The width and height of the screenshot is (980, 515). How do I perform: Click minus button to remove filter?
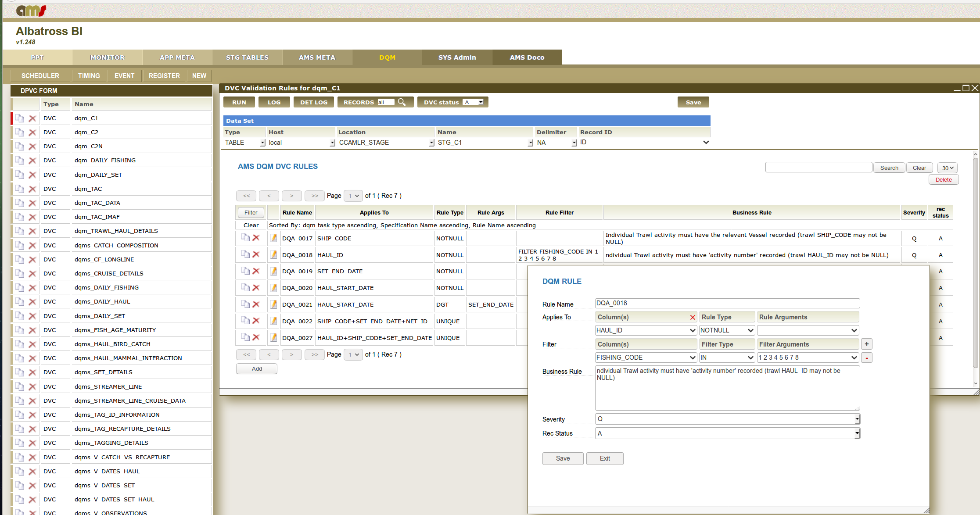(866, 358)
